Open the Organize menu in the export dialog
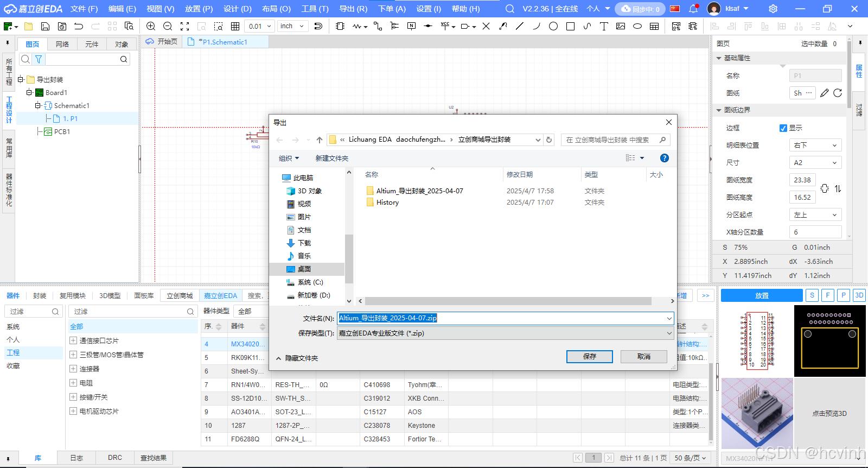This screenshot has width=868, height=468. pos(289,158)
